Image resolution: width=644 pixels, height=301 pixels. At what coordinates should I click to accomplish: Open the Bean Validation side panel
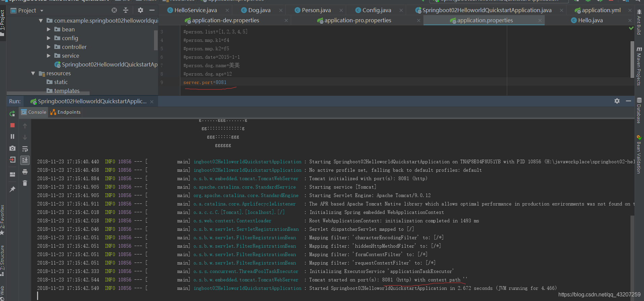click(x=639, y=155)
